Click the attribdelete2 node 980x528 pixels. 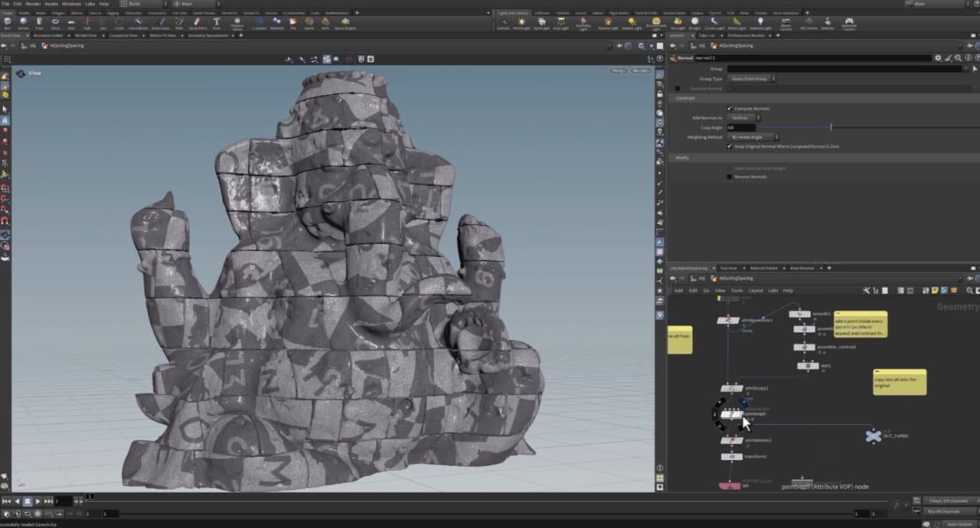(731, 440)
